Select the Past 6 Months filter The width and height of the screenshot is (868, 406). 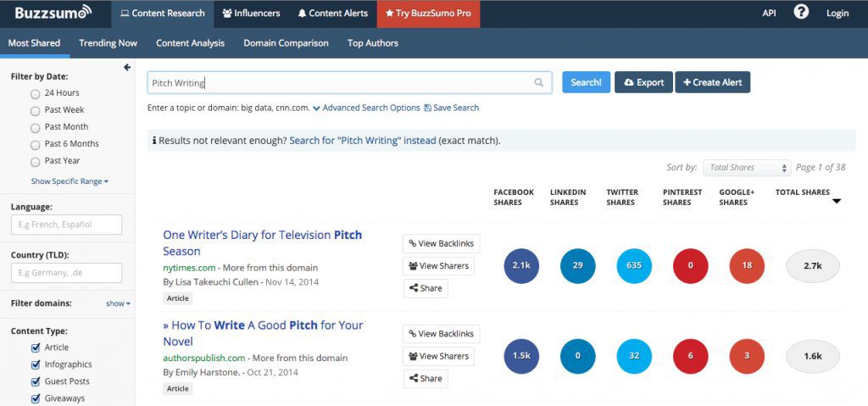(x=36, y=145)
